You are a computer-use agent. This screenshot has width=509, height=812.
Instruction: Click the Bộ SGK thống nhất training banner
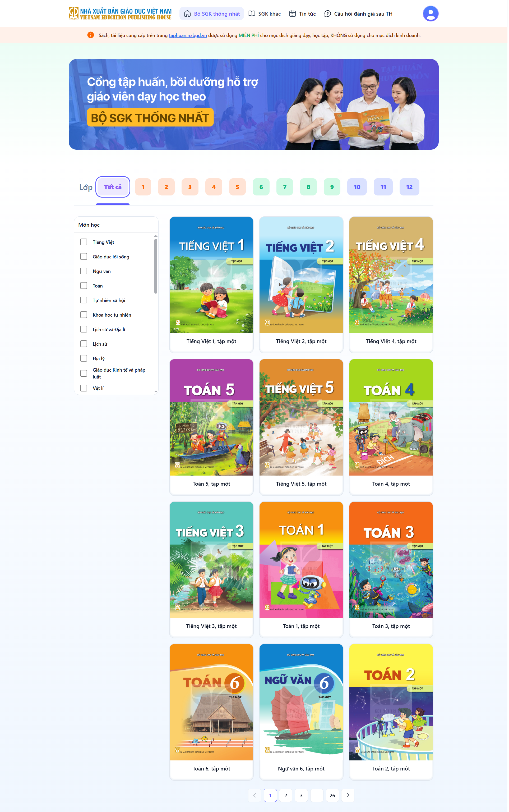coord(253,104)
